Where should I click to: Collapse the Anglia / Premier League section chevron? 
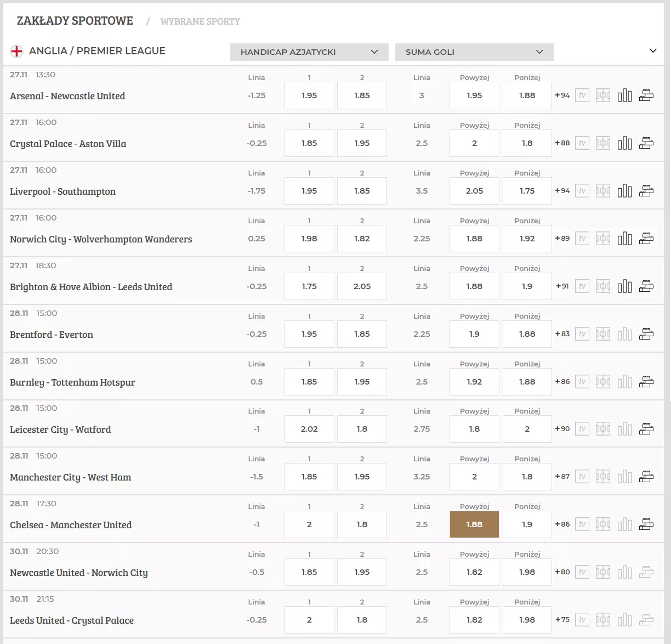pos(653,51)
